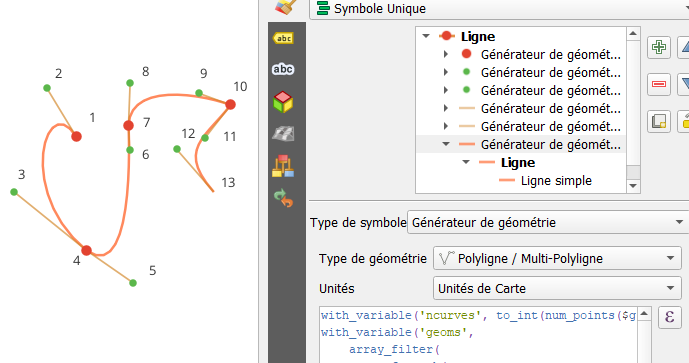Screen dimensions: 689x363
Task: Open the 3D View cube tab
Action: pos(283,102)
